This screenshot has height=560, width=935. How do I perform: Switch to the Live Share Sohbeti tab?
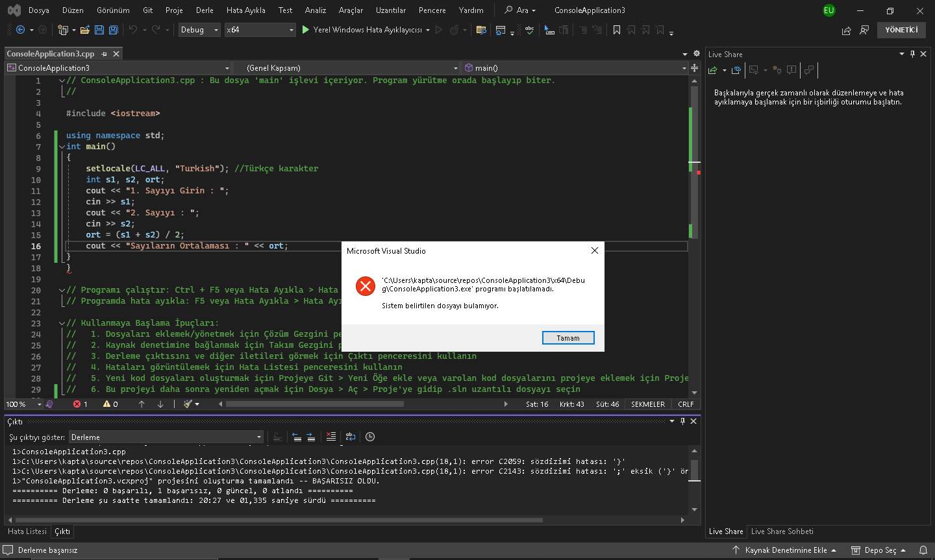(782, 531)
